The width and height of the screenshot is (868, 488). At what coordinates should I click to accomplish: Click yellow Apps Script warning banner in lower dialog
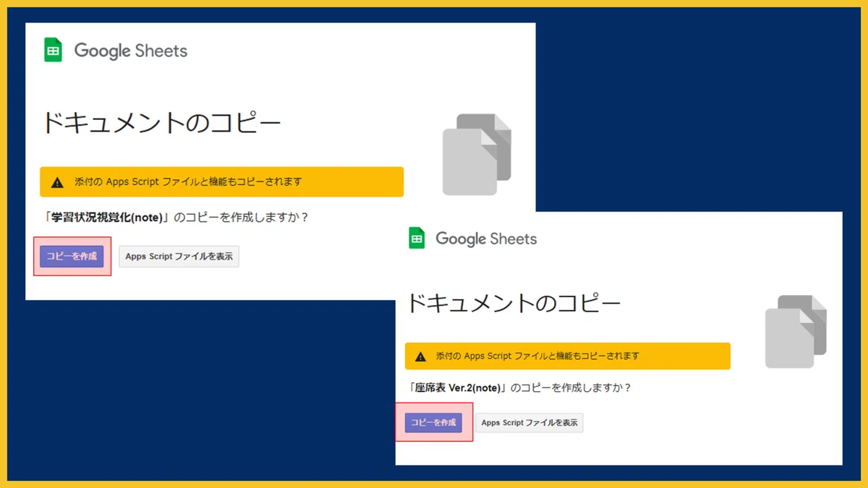(x=568, y=356)
